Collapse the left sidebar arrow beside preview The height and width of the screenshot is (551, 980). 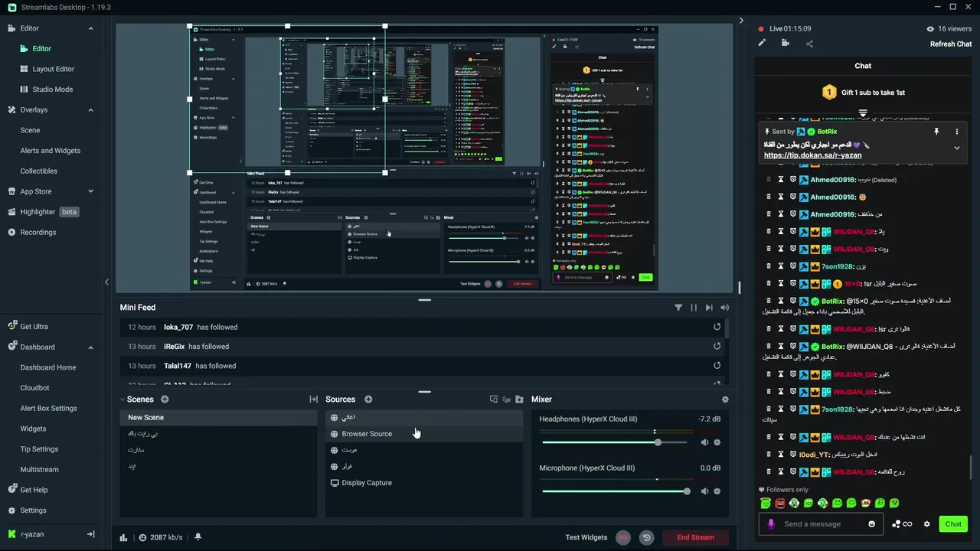[106, 282]
